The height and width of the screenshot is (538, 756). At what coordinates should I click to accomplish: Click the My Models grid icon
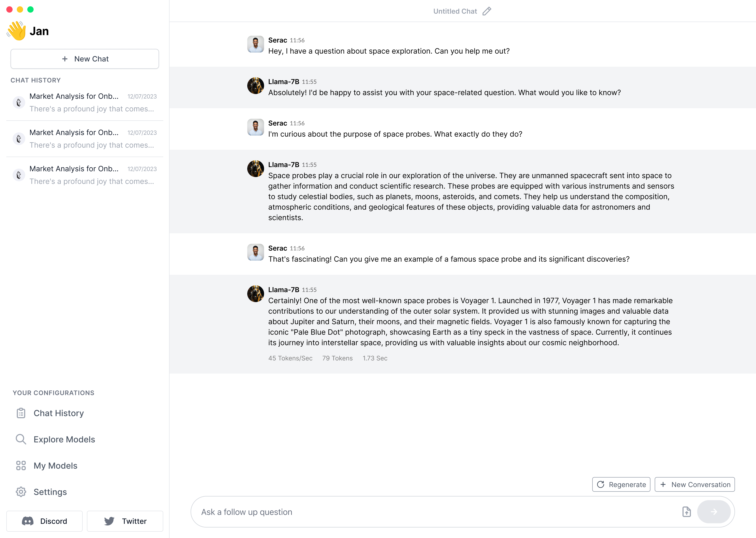(x=21, y=465)
